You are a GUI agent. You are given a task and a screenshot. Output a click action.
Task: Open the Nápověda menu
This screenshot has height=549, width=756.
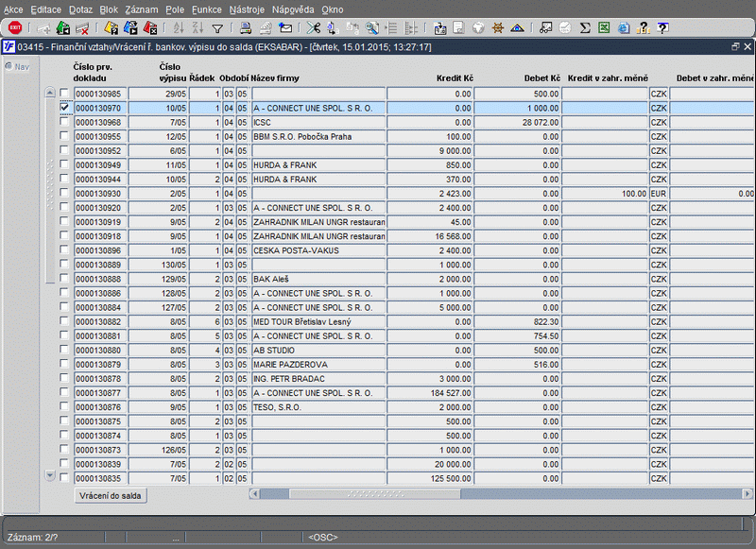tap(293, 9)
